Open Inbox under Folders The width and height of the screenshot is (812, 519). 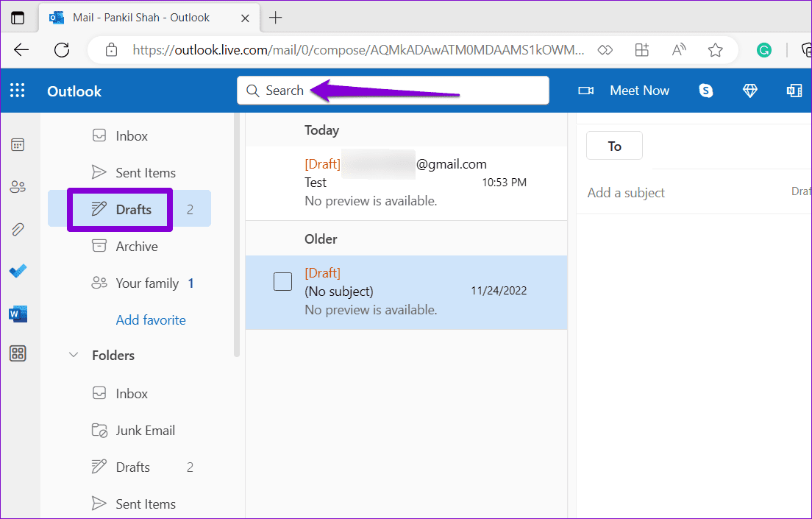click(129, 394)
